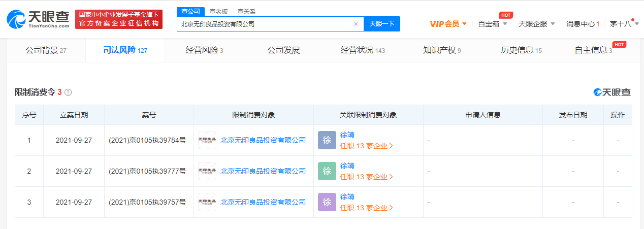Expand the 百宝箱 dropdown menu

tap(493, 24)
